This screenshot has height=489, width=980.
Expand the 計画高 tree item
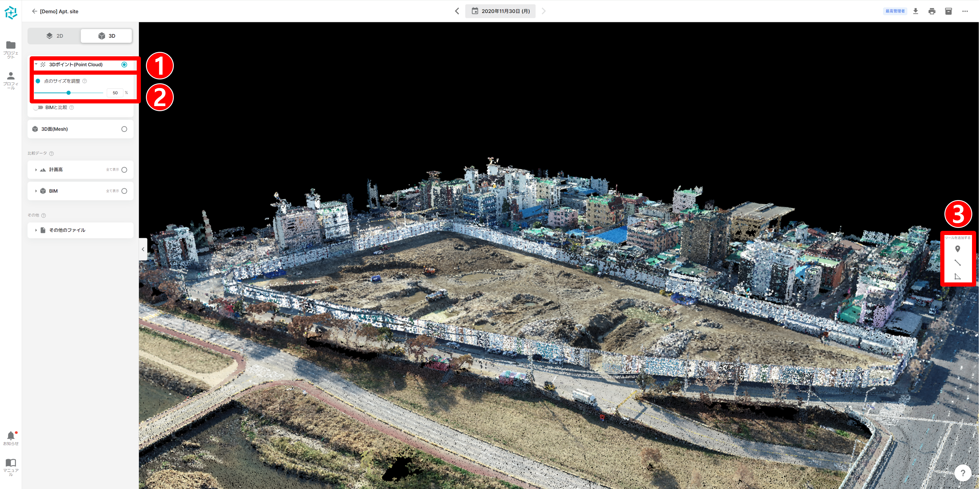36,170
